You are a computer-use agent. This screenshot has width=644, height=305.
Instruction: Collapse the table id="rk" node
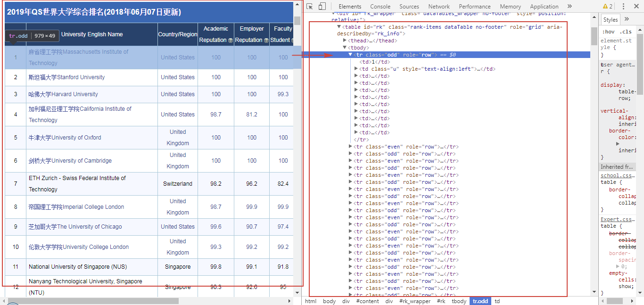339,27
